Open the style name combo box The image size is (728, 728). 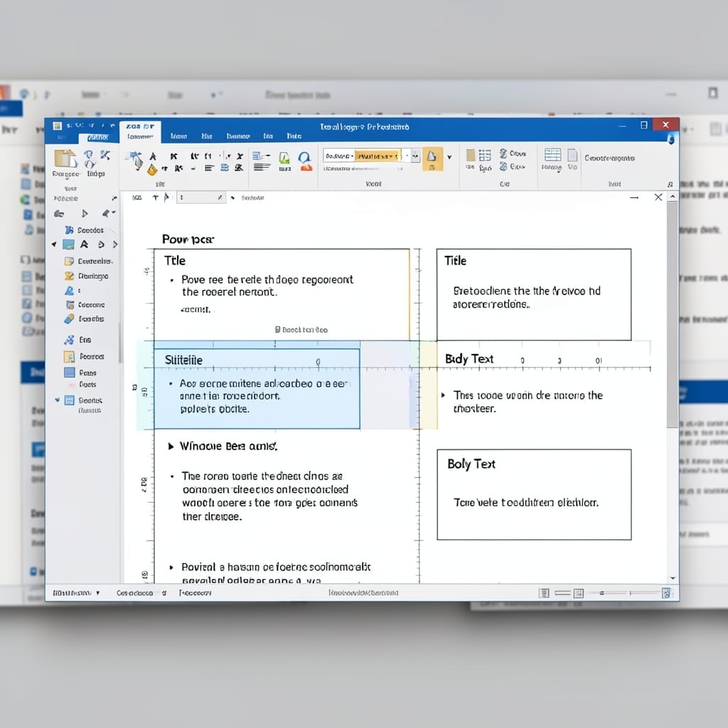(339, 156)
